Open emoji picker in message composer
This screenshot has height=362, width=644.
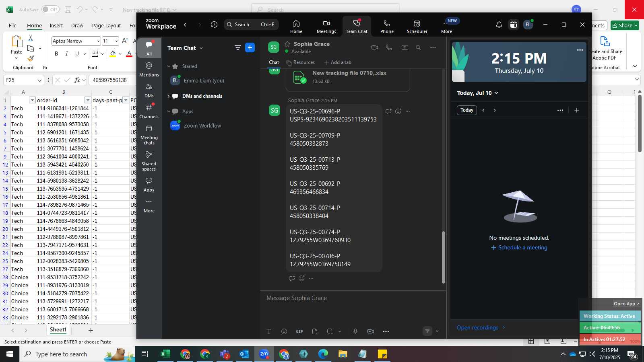tap(284, 331)
